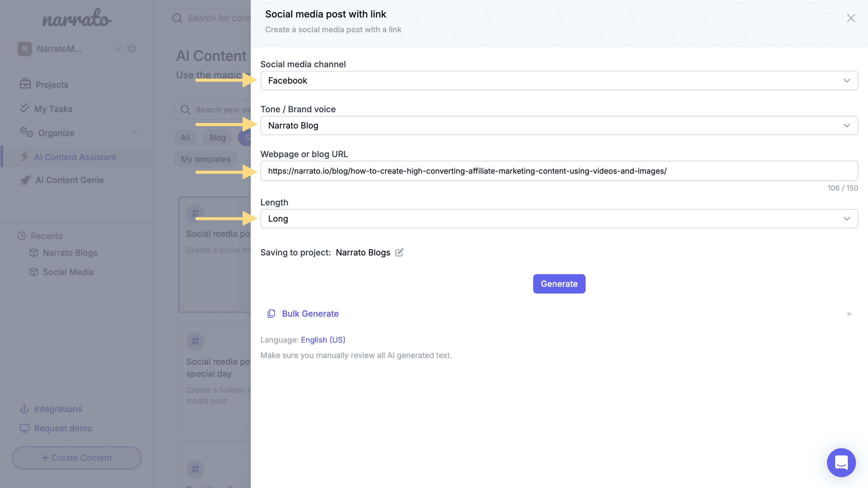Screen dimensions: 868x488
Task: Click the Organize gears icon
Action: click(x=26, y=132)
